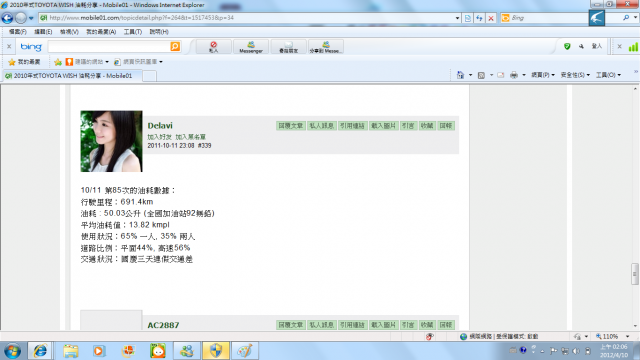Image resolution: width=640 pixels, height=360 pixels.
Task: Open a new blank tab
Action: coord(149,76)
